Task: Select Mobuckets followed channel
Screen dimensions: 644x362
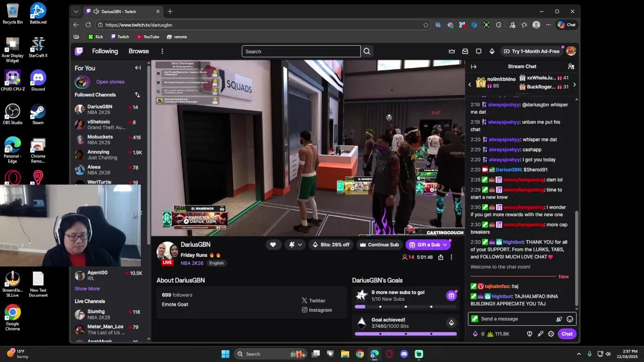Action: tap(108, 139)
